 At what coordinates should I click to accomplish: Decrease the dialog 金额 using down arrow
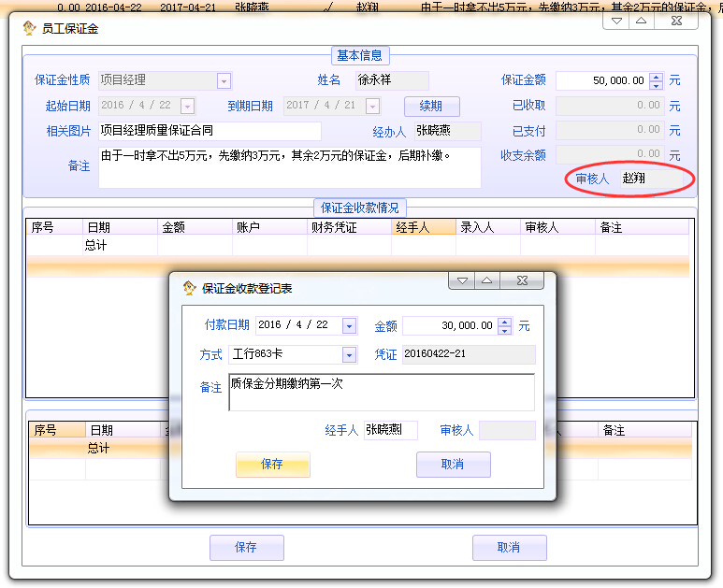pyautogui.click(x=505, y=330)
